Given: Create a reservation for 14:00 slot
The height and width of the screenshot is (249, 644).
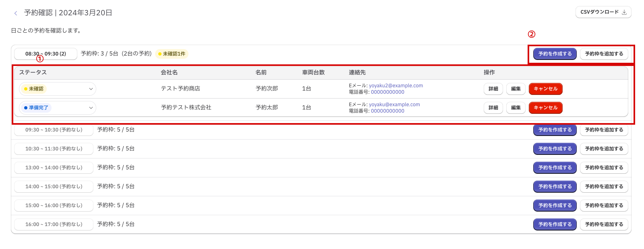Looking at the screenshot, I should [x=555, y=187].
